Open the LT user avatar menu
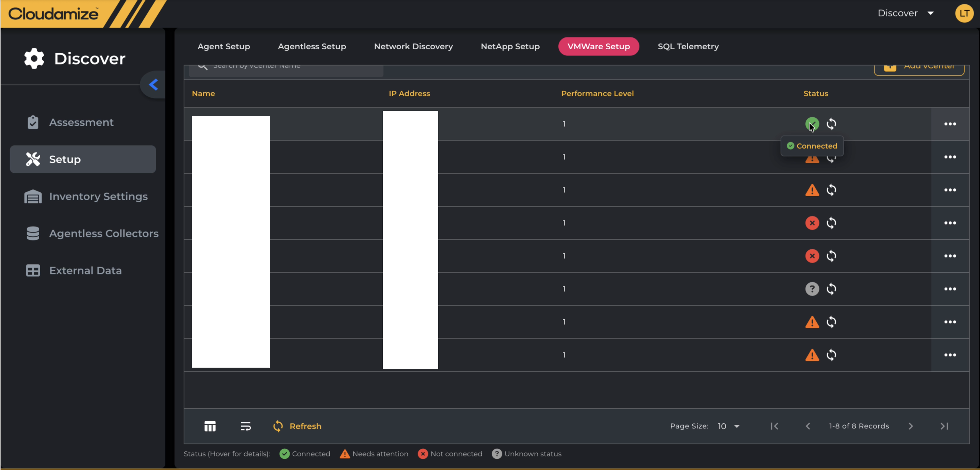Screen dimensions: 980x470 (964, 13)
